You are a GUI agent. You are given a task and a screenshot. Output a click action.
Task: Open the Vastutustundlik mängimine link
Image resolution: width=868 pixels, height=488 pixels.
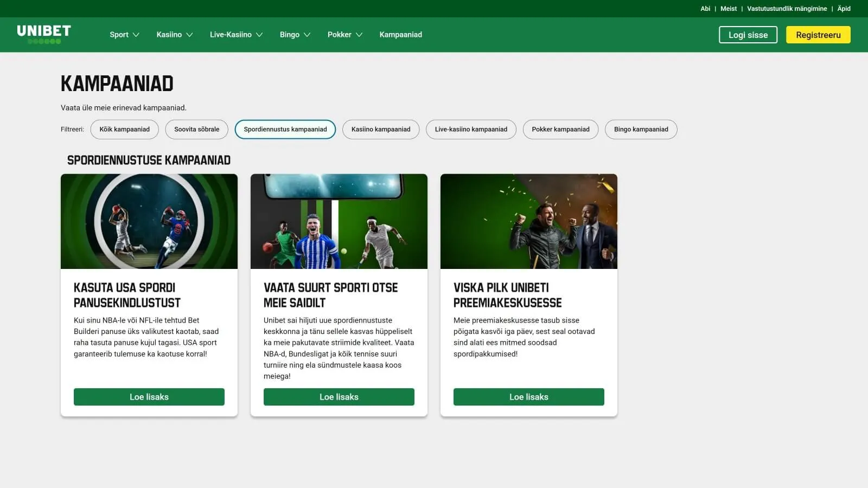787,9
